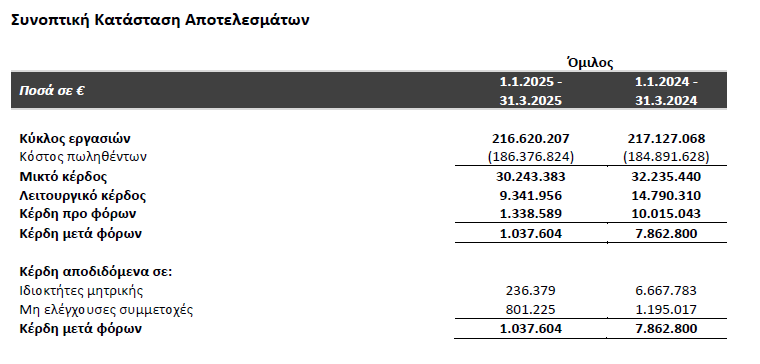Select the value (186.376.824)
The width and height of the screenshot is (760, 364).
pyautogui.click(x=531, y=157)
